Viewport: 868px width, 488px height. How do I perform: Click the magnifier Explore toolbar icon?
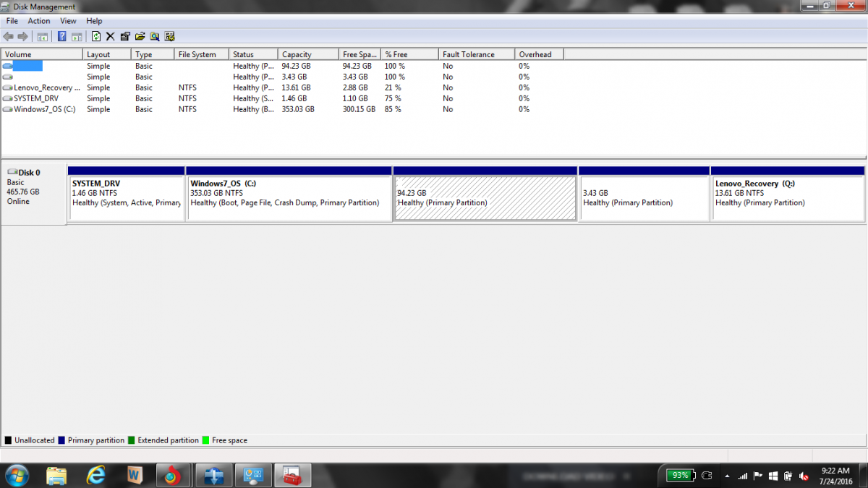[x=155, y=36]
